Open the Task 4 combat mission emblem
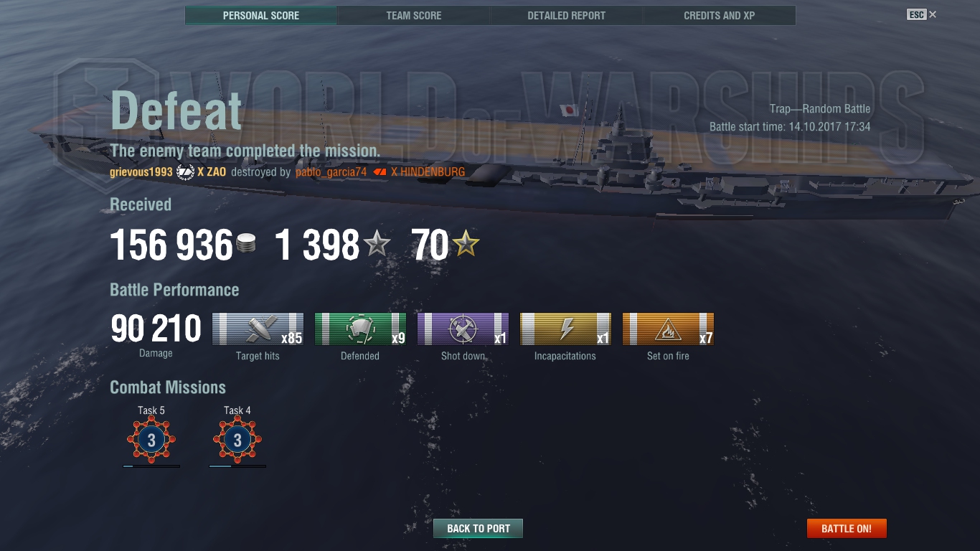Viewport: 980px width, 551px height. tap(237, 440)
